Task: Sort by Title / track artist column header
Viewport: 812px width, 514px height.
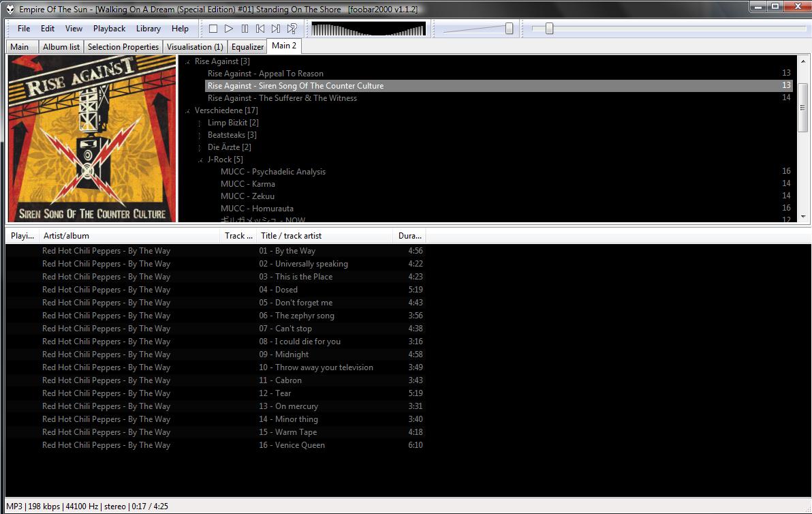Action: coord(324,236)
